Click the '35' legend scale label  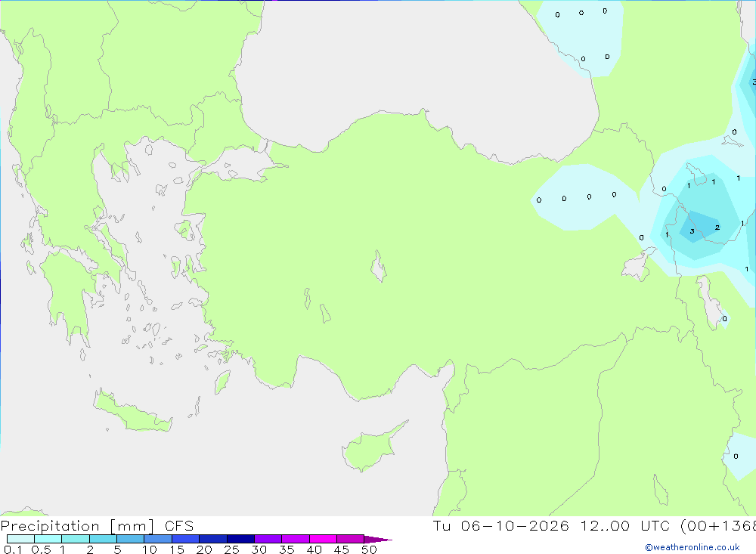pos(287,549)
